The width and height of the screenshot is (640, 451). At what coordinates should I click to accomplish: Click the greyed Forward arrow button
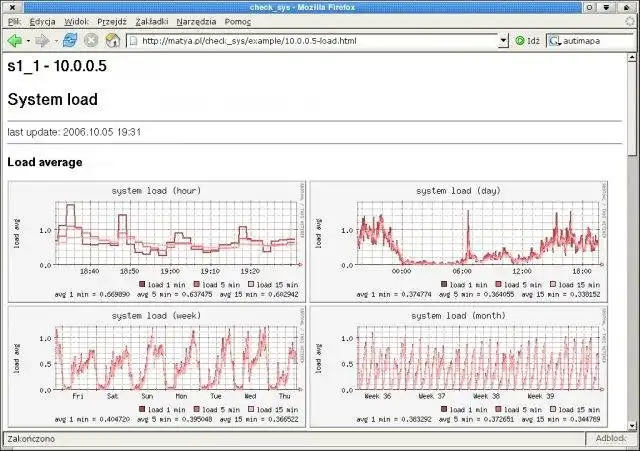42,40
